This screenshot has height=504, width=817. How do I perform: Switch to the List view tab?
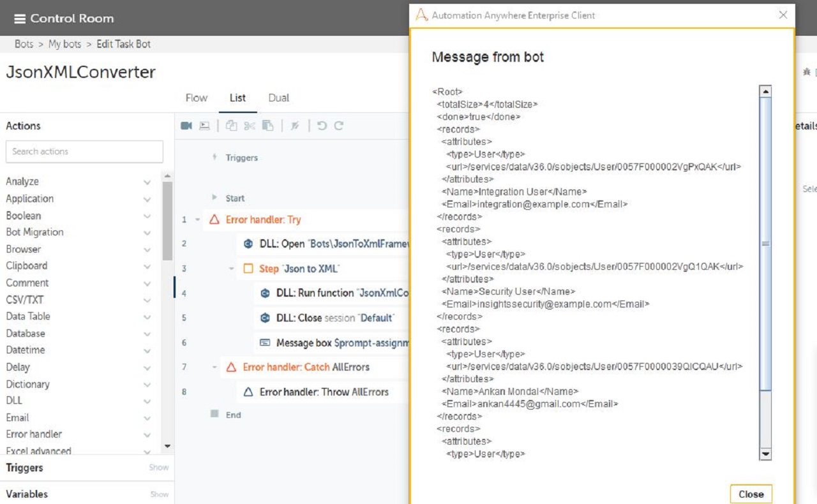click(237, 98)
